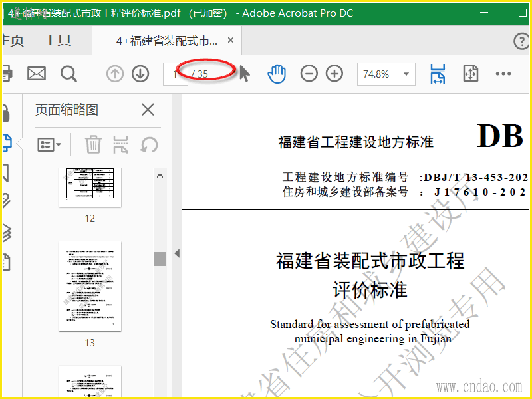This screenshot has height=399, width=532.
Task: Maximize the Acrobat window
Action: [523, 13]
